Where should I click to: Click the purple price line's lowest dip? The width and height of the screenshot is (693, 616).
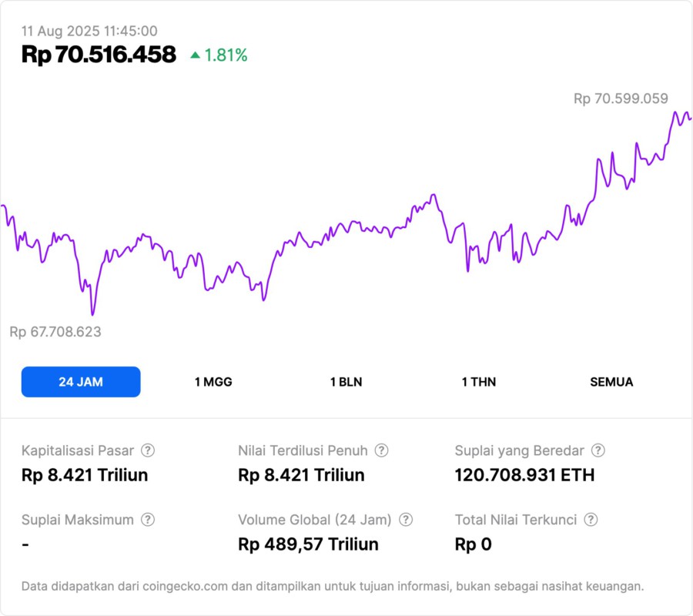[92, 313]
